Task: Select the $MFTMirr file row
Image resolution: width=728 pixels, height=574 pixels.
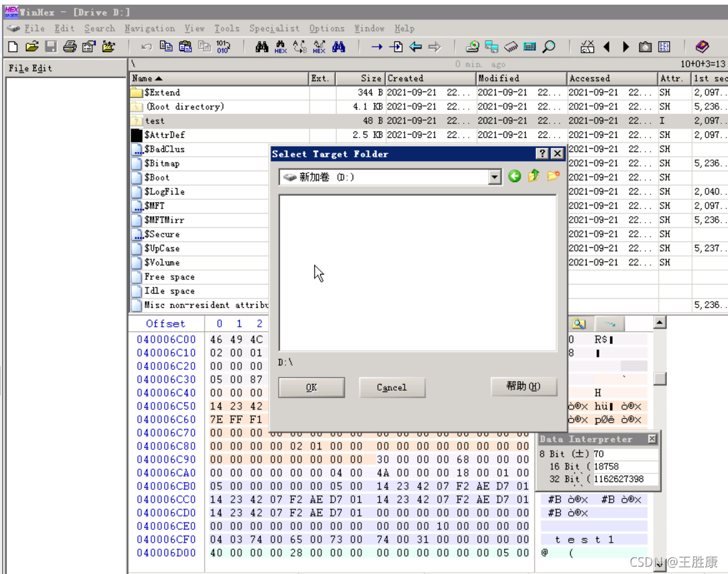Action: click(199, 220)
